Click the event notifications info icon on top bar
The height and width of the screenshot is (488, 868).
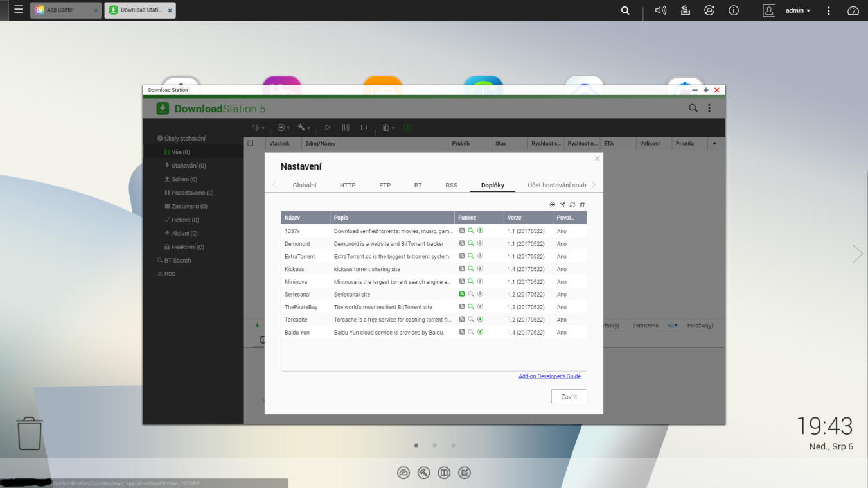point(734,10)
